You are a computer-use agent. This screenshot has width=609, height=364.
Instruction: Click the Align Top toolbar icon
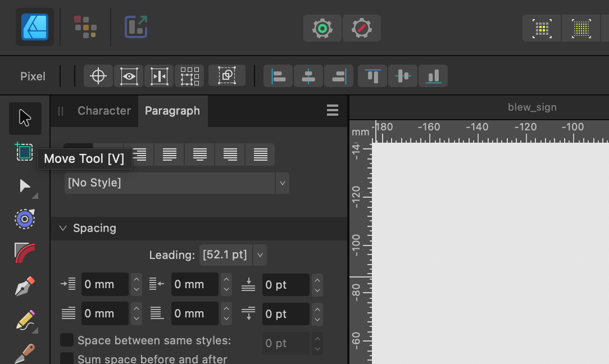click(x=372, y=76)
